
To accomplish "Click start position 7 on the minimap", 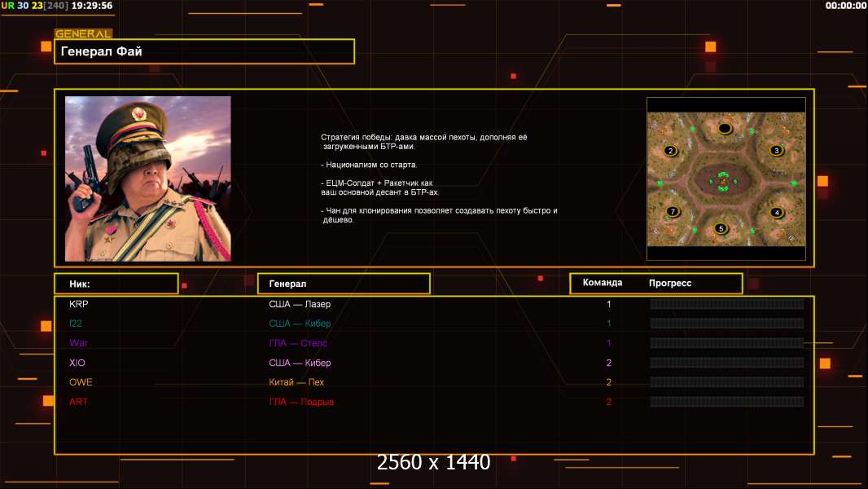I will tap(672, 212).
